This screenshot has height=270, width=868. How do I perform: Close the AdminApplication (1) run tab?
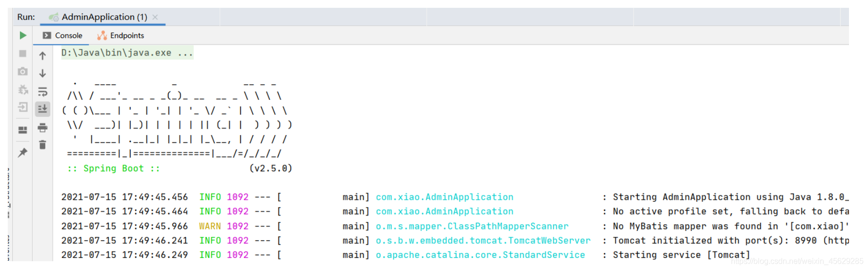point(155,17)
